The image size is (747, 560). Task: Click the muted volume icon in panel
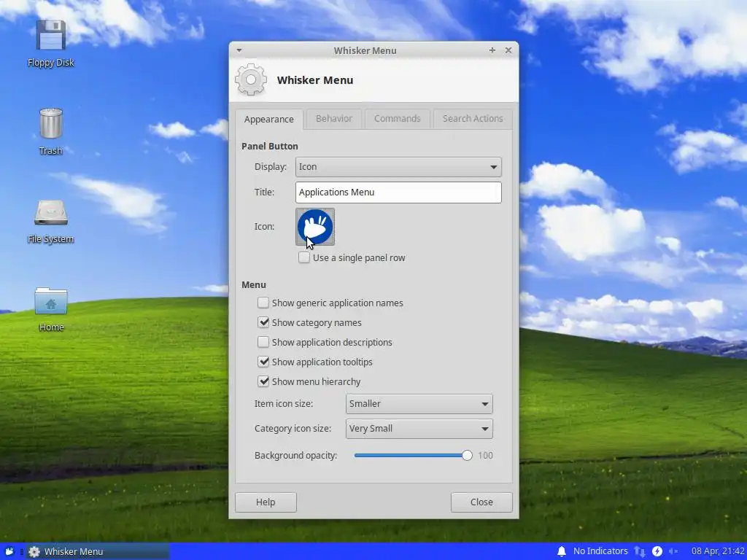[673, 551]
